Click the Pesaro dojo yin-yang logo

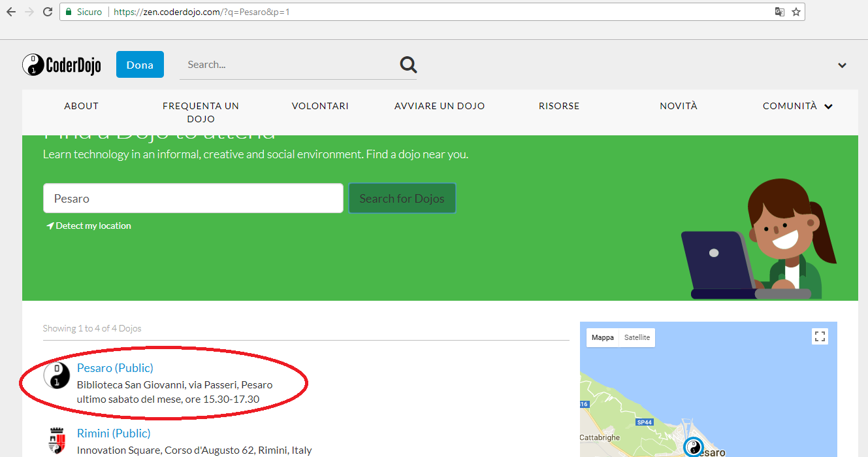coord(57,375)
